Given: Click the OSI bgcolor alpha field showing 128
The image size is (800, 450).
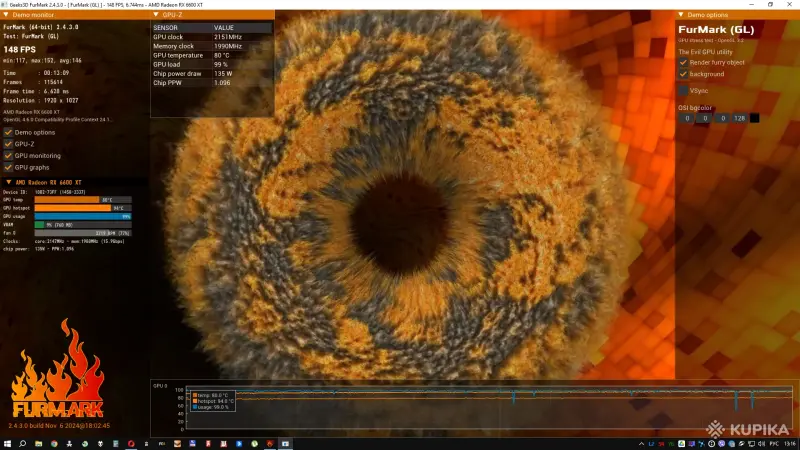Looking at the screenshot, I should click(740, 118).
